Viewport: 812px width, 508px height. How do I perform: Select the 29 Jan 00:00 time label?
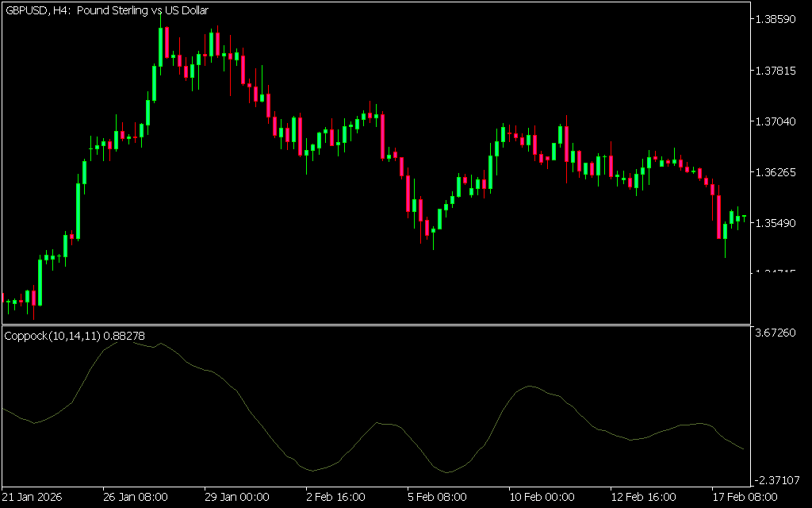pyautogui.click(x=236, y=497)
